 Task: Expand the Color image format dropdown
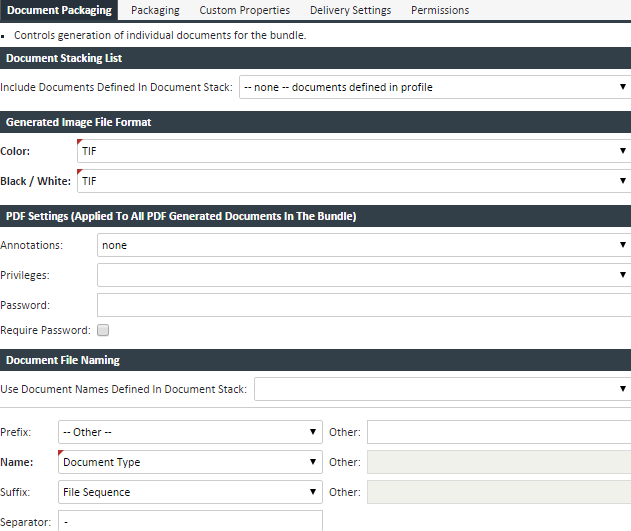click(353, 151)
